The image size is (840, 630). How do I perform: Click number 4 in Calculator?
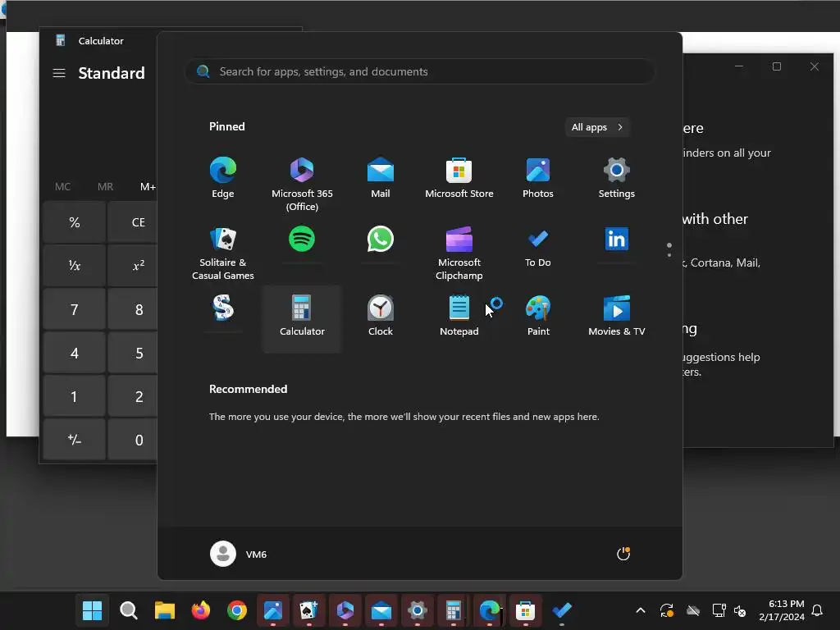point(75,353)
